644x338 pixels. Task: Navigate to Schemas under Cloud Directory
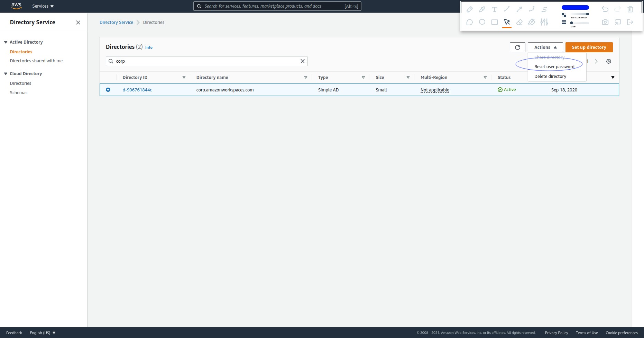pyautogui.click(x=19, y=92)
